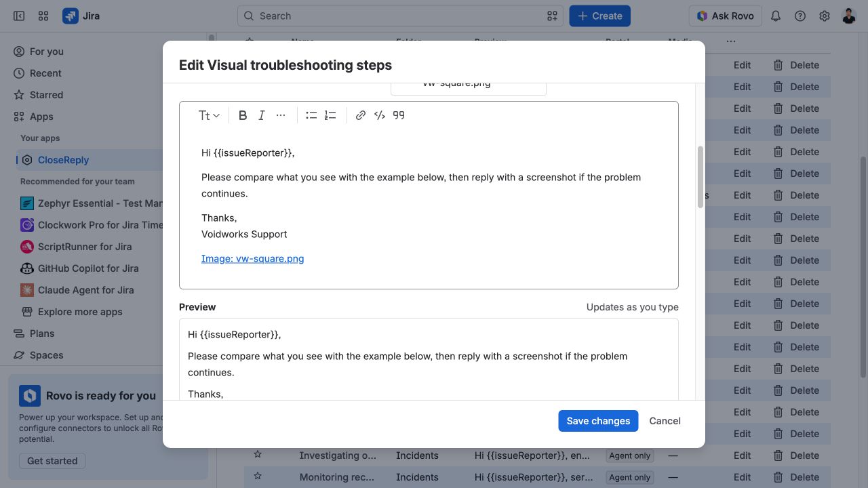Viewport: 868px width, 488px height.
Task: Open Ask Rovo
Action: 725,16
